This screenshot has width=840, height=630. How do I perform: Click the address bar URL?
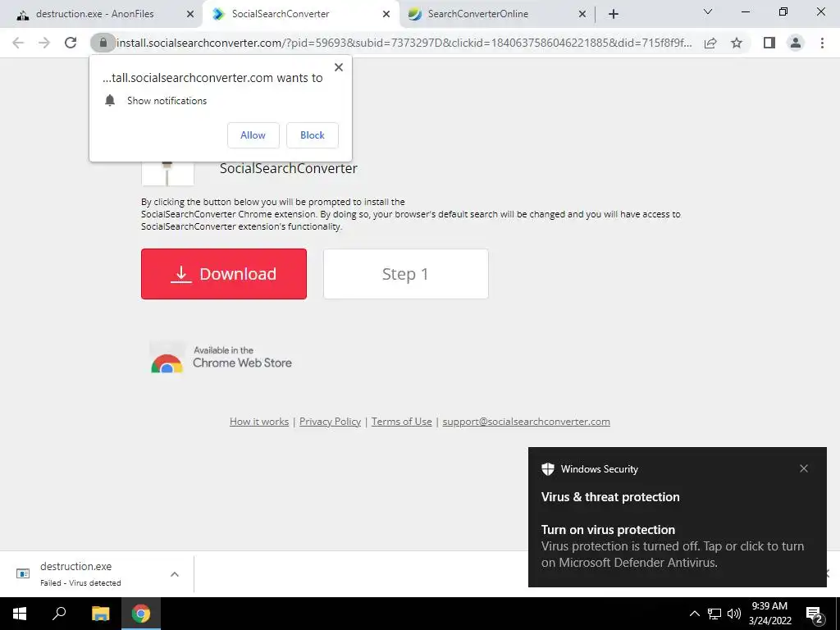404,43
